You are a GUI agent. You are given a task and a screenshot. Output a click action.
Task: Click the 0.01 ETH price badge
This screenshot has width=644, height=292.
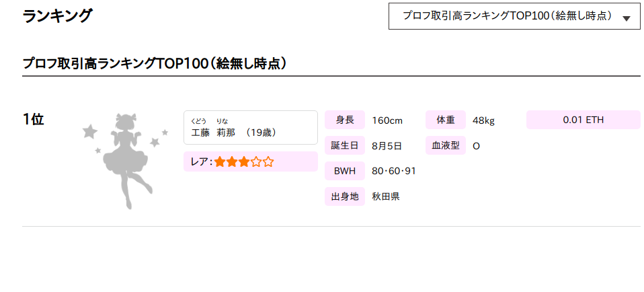(583, 120)
